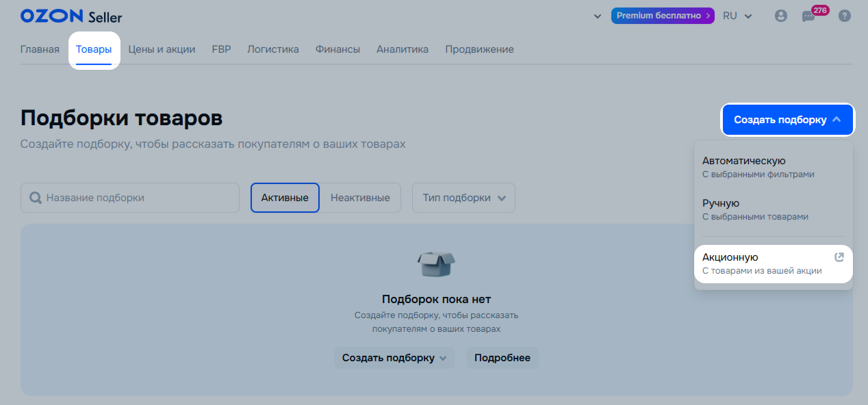Open the user profile icon
The width and height of the screenshot is (868, 405).
781,16
